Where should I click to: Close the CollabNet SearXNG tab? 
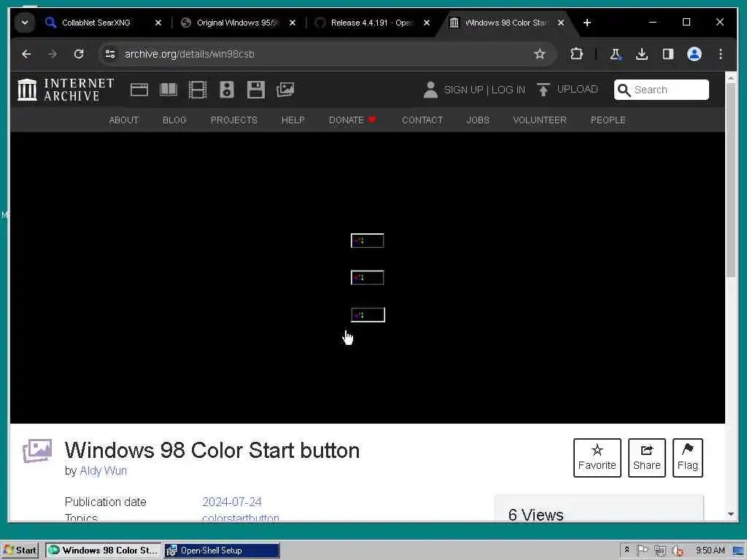pos(158,23)
